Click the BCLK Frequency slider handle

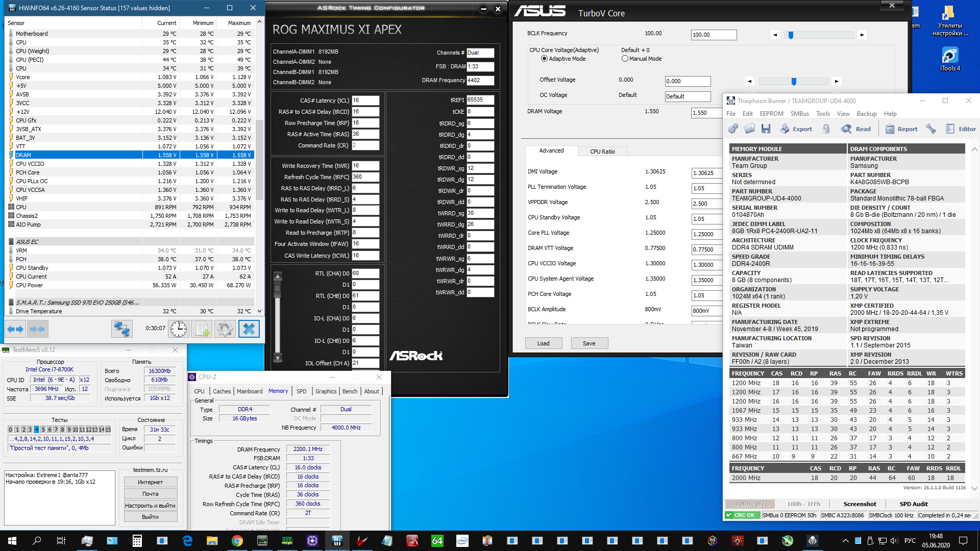[x=791, y=35]
